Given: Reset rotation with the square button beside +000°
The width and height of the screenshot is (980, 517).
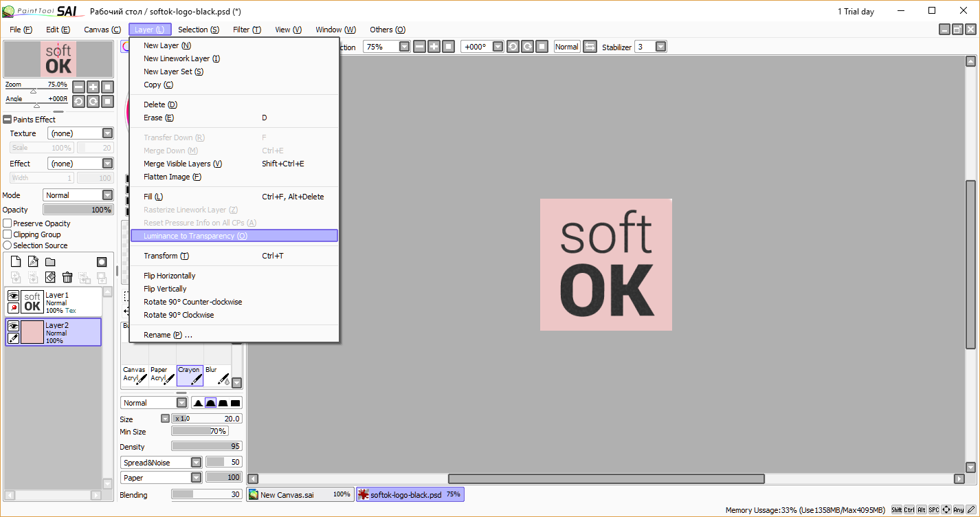Looking at the screenshot, I should [x=542, y=47].
